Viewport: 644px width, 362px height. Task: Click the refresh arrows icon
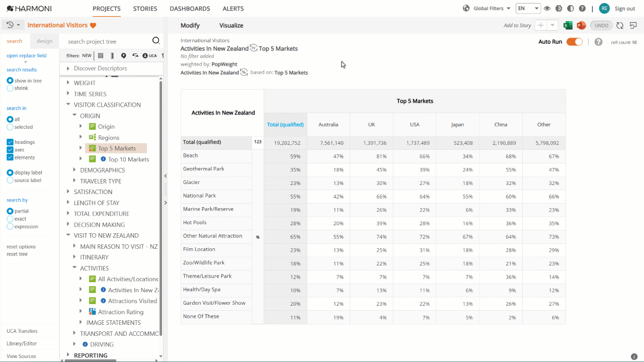(x=620, y=26)
